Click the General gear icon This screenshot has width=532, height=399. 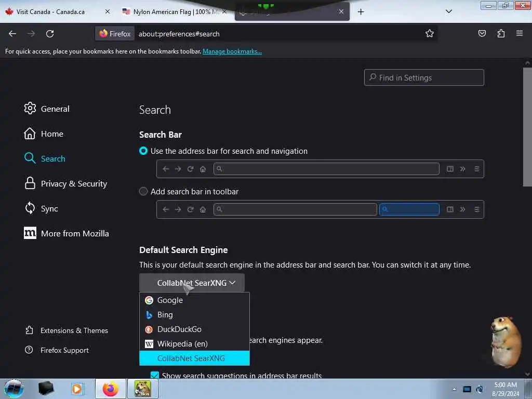30,108
